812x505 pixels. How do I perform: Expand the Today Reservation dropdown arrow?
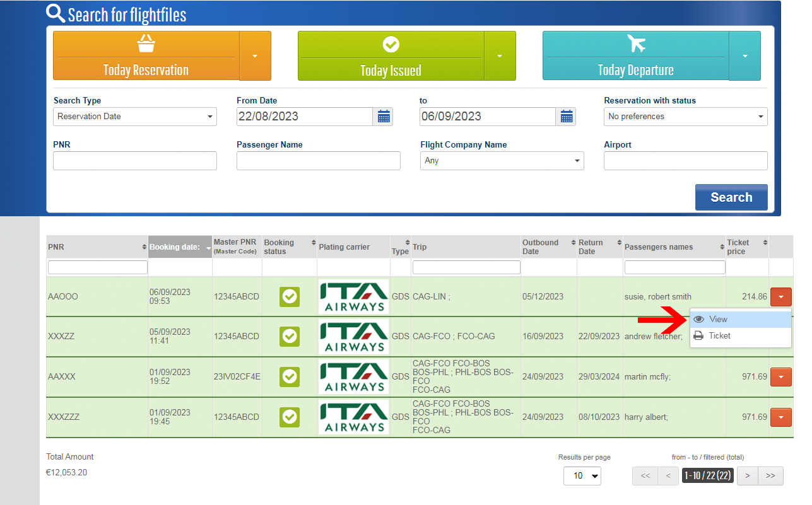pos(255,55)
